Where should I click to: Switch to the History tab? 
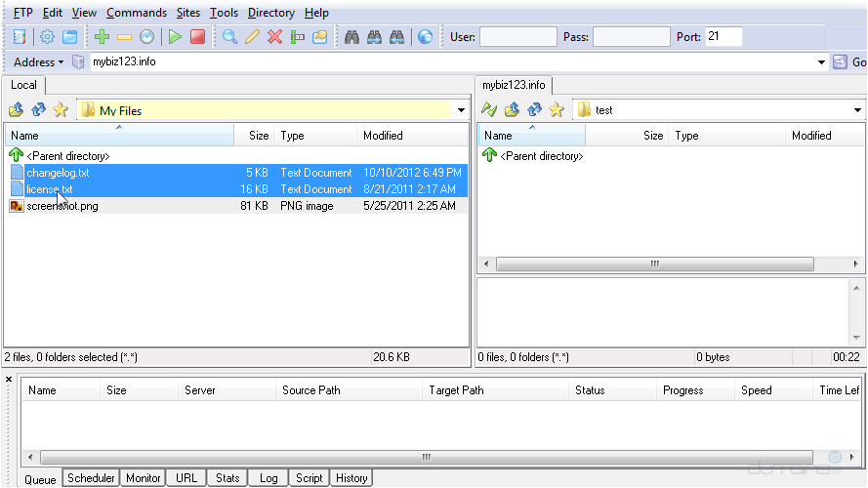351,477
